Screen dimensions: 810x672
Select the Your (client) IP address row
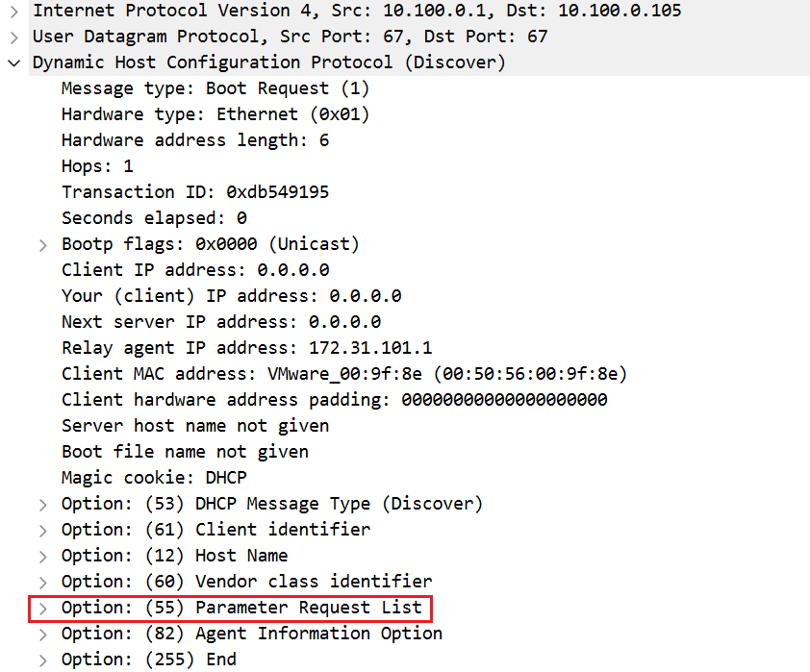[231, 296]
